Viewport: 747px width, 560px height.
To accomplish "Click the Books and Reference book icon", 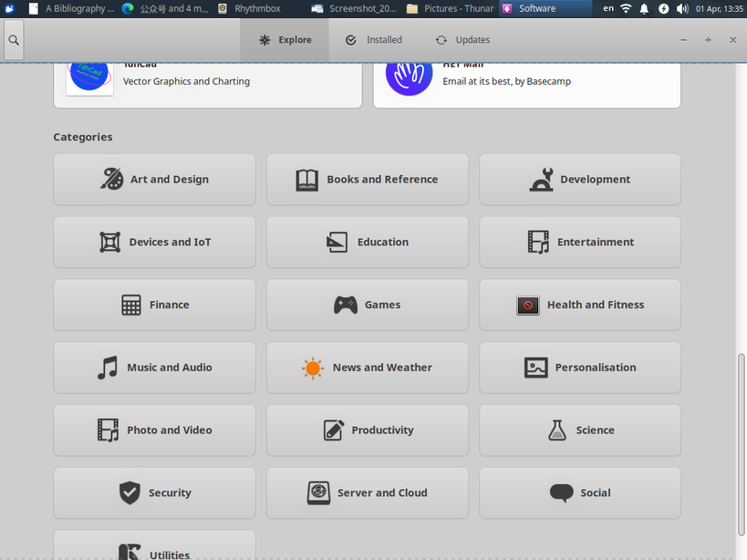I will pyautogui.click(x=306, y=180).
